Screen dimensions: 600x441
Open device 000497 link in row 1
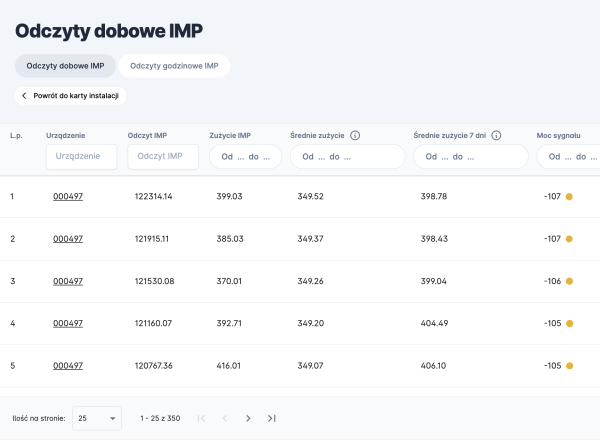(67, 196)
